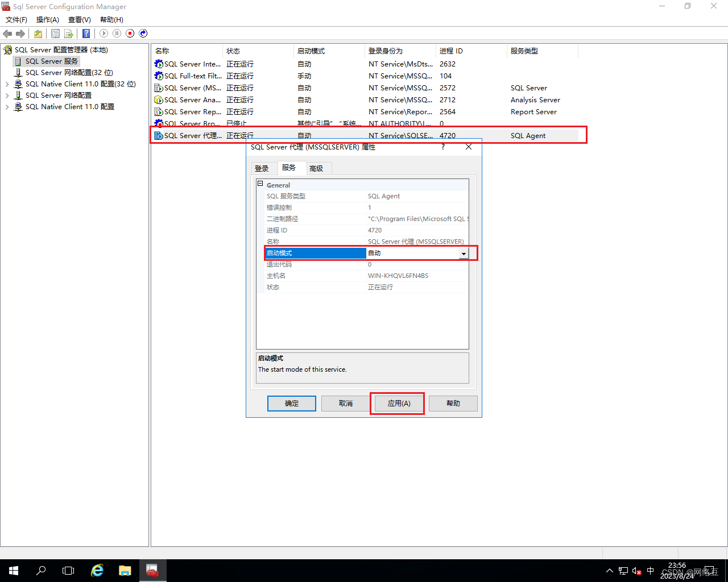
Task: Expand the SQL Native Client 11.0 配置 node
Action: (7, 107)
